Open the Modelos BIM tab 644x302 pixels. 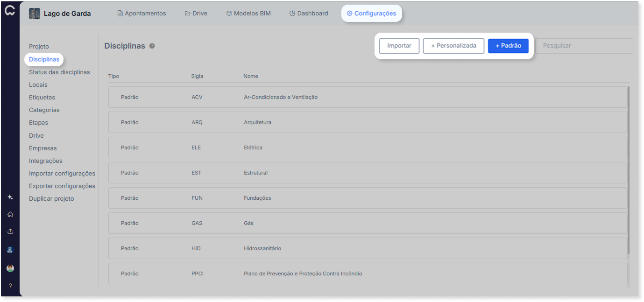click(x=248, y=14)
